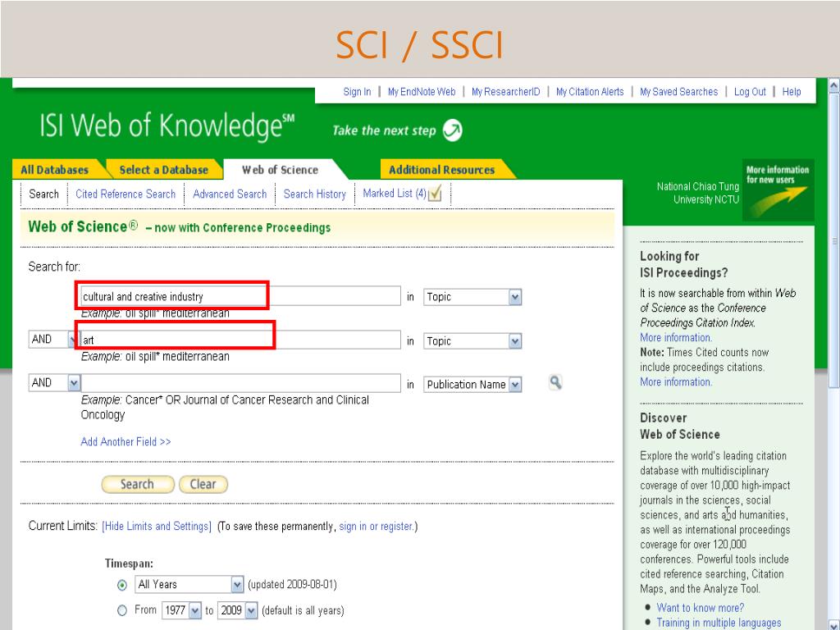
Task: Click the Take the next step arrow icon
Action: (453, 130)
